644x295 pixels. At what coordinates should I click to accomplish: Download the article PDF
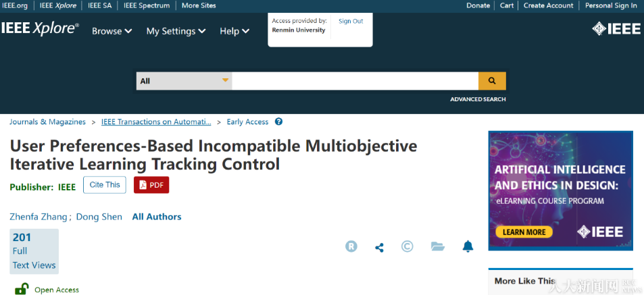click(151, 185)
